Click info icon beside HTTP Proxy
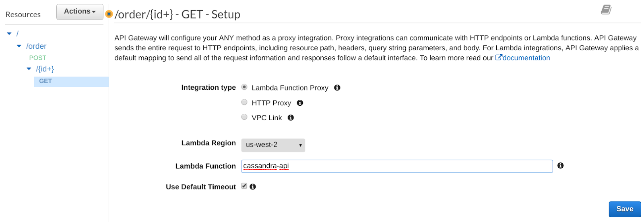Screen dimensions: 644x222 (300, 103)
